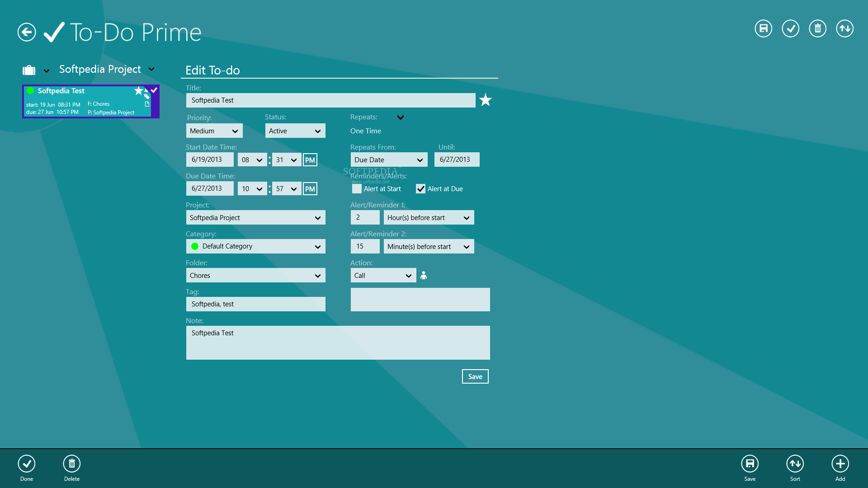Viewport: 868px width, 488px height.
Task: Click Add in the bottom app bar
Action: coord(840,468)
